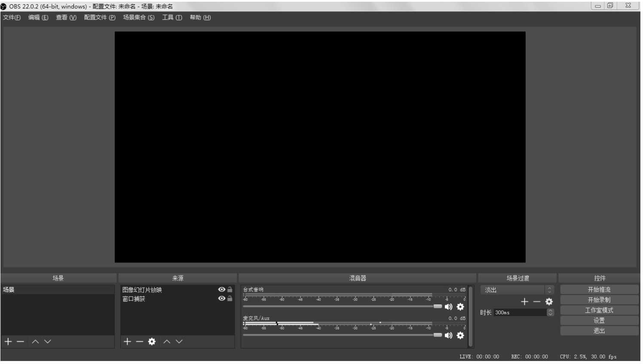Image resolution: width=643 pixels, height=364 pixels.
Task: Lock the 图像幻灯片放映 source
Action: point(230,290)
